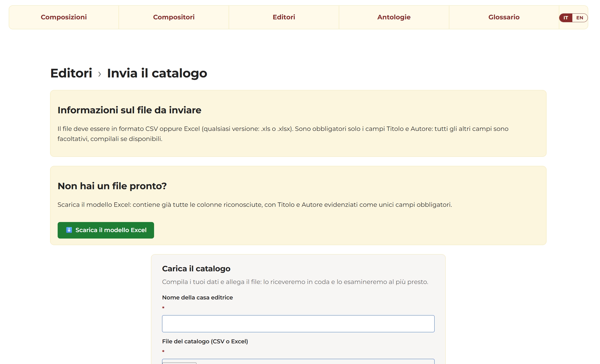The height and width of the screenshot is (364, 600).
Task: Open the Compositori menu item
Action: click(174, 17)
